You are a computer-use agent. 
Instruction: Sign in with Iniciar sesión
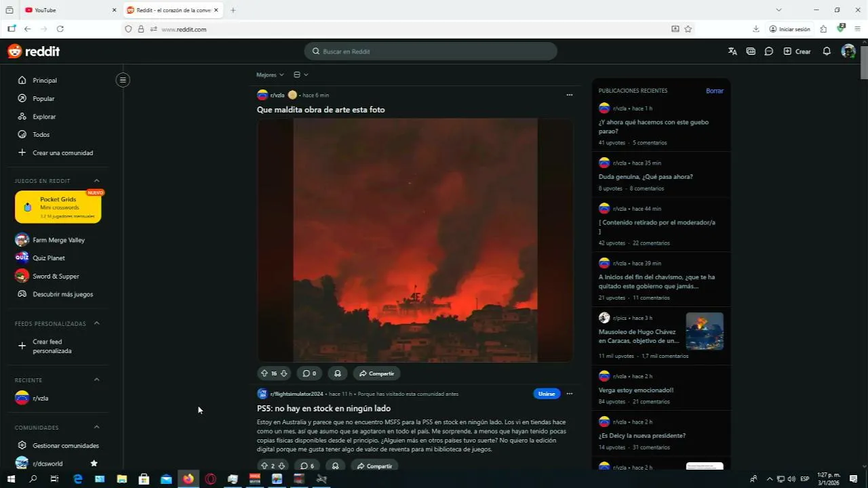(x=789, y=29)
